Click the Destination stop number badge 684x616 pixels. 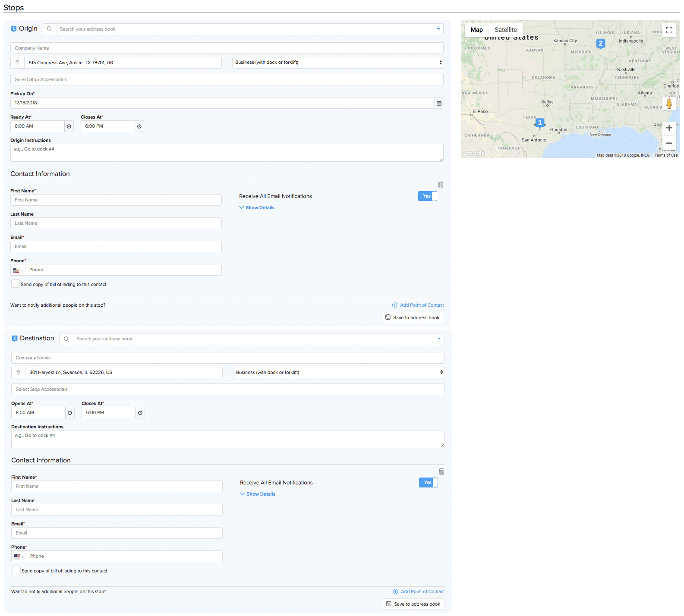point(15,339)
